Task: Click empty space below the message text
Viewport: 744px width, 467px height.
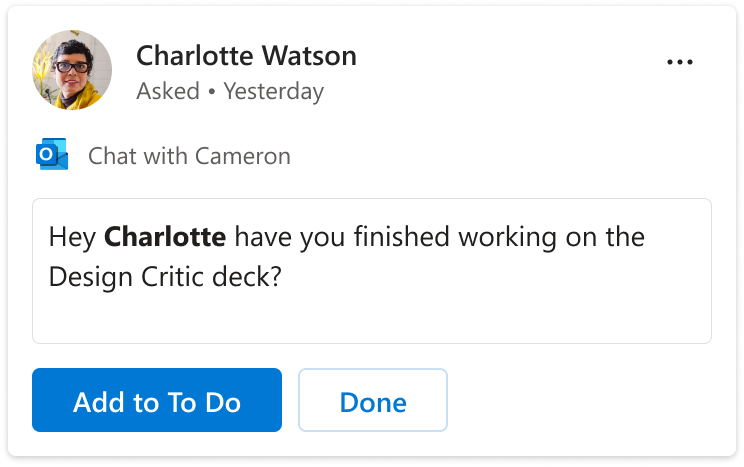Action: (x=371, y=318)
